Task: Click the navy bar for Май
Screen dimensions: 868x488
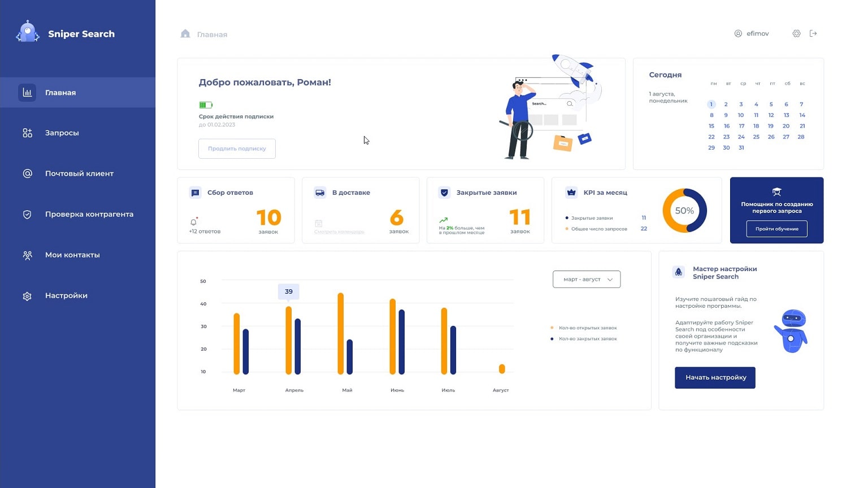Action: coord(350,357)
